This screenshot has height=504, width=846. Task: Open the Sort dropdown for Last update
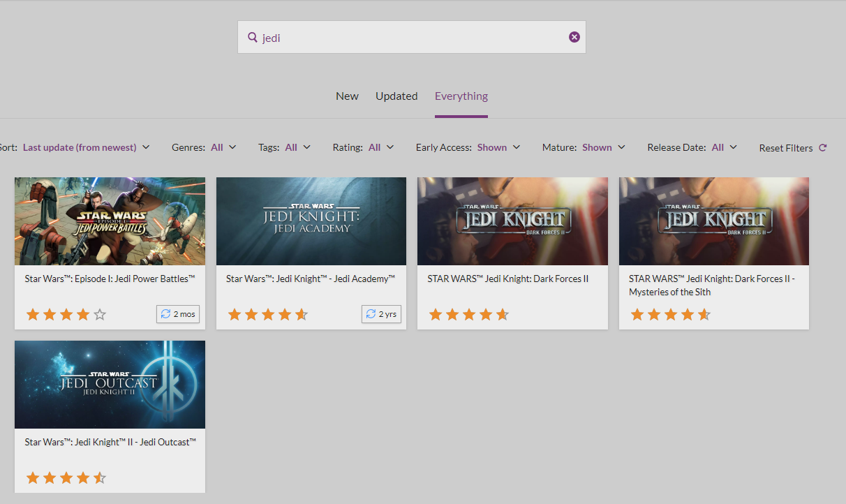click(87, 147)
